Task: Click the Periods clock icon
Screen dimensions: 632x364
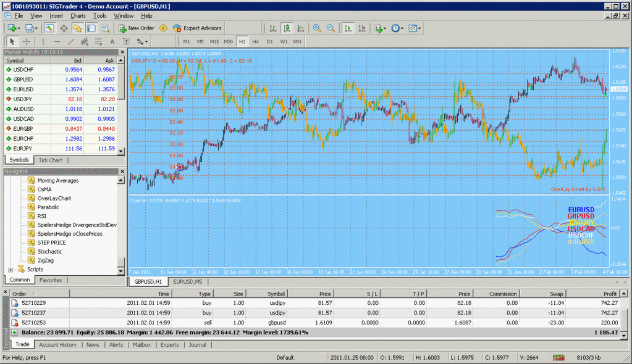Action: click(x=395, y=28)
